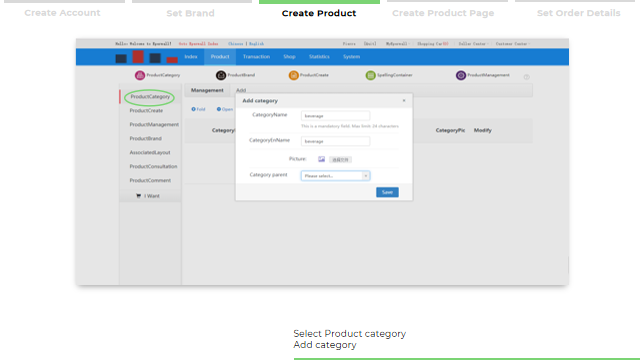Click the green SpellingContainer round icon
Screen dimensions: 640x360
click(370, 75)
